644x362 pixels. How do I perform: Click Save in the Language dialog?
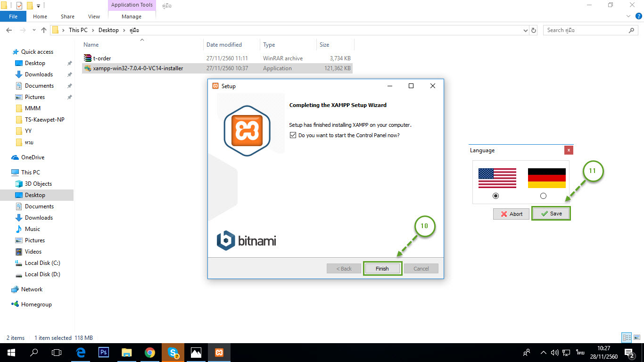(551, 214)
